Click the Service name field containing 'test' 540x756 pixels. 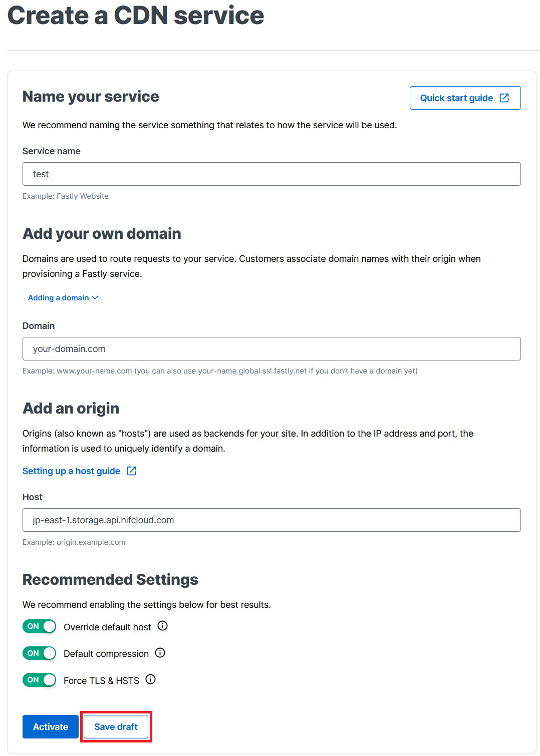click(271, 174)
